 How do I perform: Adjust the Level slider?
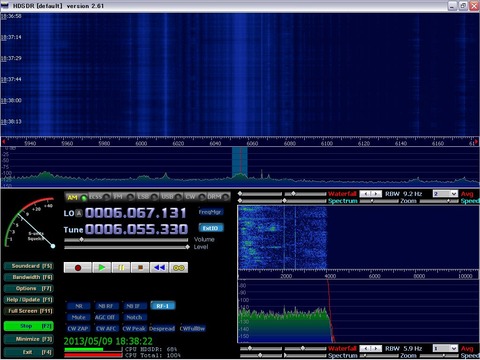(127, 247)
